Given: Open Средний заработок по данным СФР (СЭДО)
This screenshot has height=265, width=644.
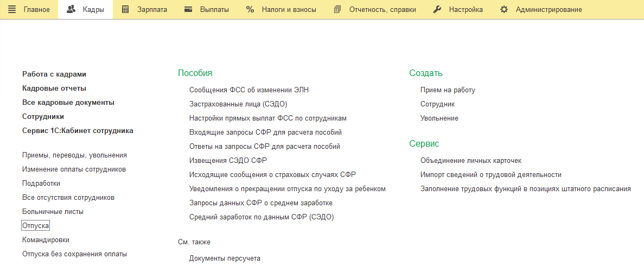Looking at the screenshot, I should [262, 217].
